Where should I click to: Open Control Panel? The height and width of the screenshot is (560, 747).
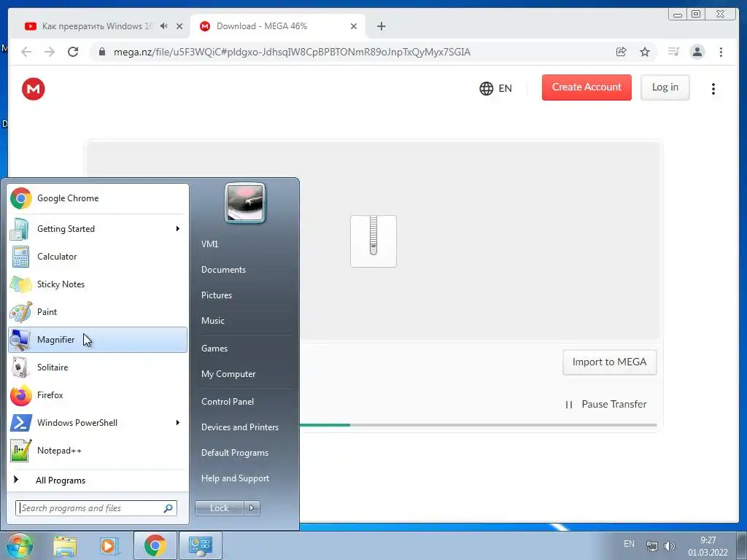coord(228,402)
